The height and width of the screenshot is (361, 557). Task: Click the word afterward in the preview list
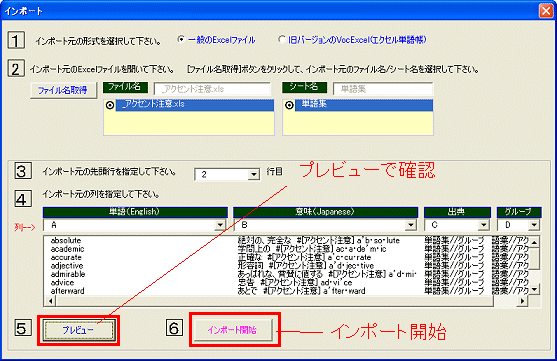point(67,291)
